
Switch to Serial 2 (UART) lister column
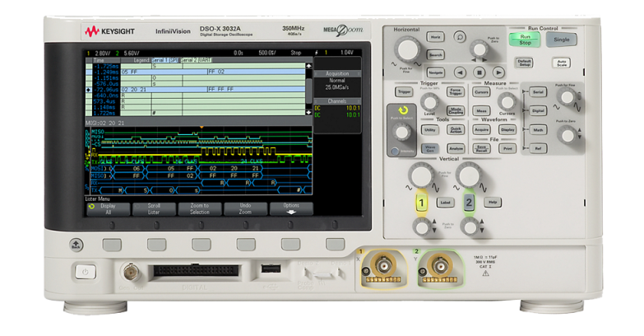[196, 60]
